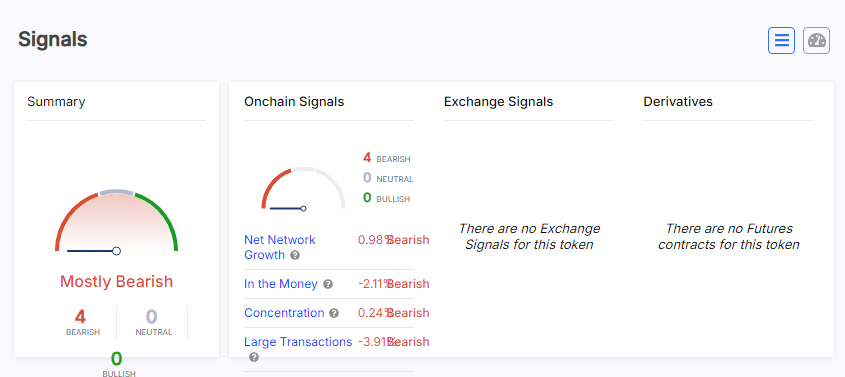Open Large Transactions help icon
This screenshot has width=845, height=377.
coord(254,357)
